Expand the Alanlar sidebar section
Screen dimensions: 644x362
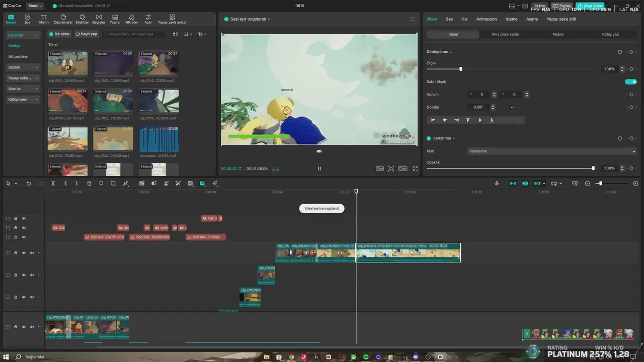(23, 88)
